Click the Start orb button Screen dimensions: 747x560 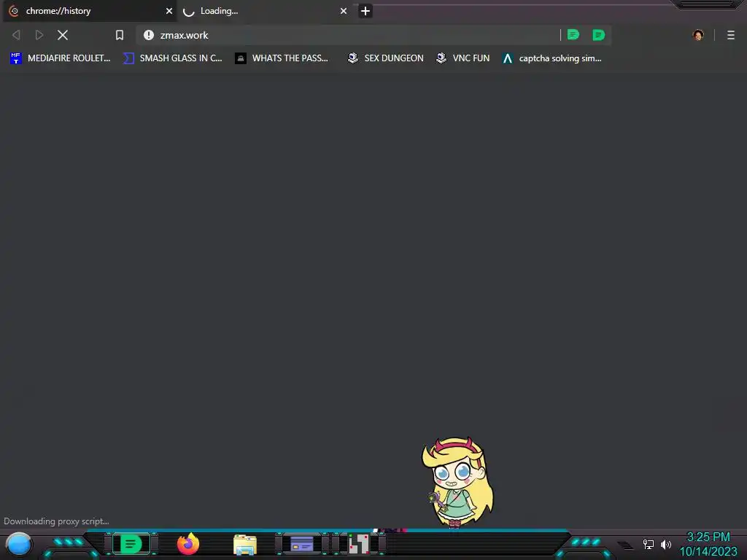[19, 544]
